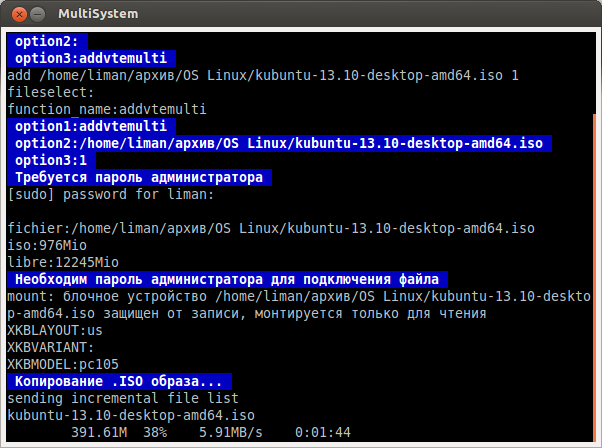This screenshot has height=448, width=602.
Task: Click the 'iso:976Mio' line
Action: point(47,245)
